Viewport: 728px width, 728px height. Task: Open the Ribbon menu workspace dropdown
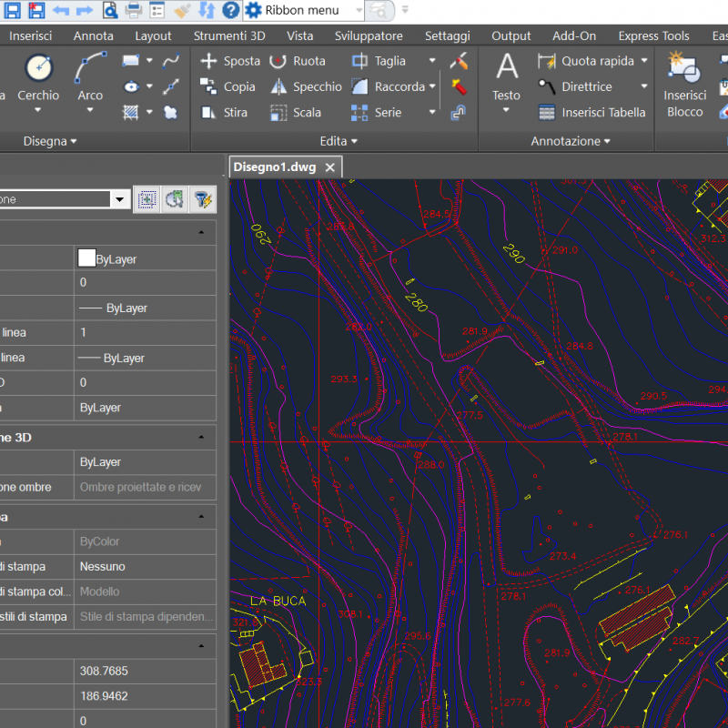(x=358, y=10)
